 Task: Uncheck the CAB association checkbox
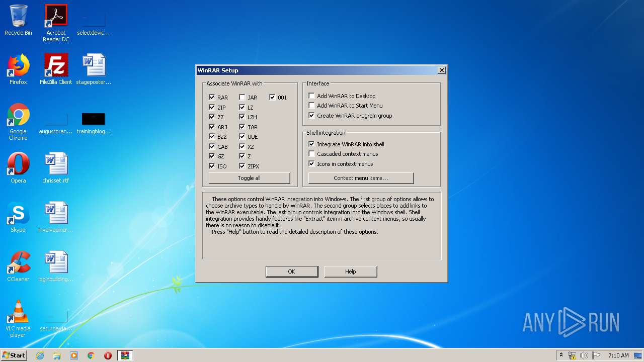click(x=212, y=146)
